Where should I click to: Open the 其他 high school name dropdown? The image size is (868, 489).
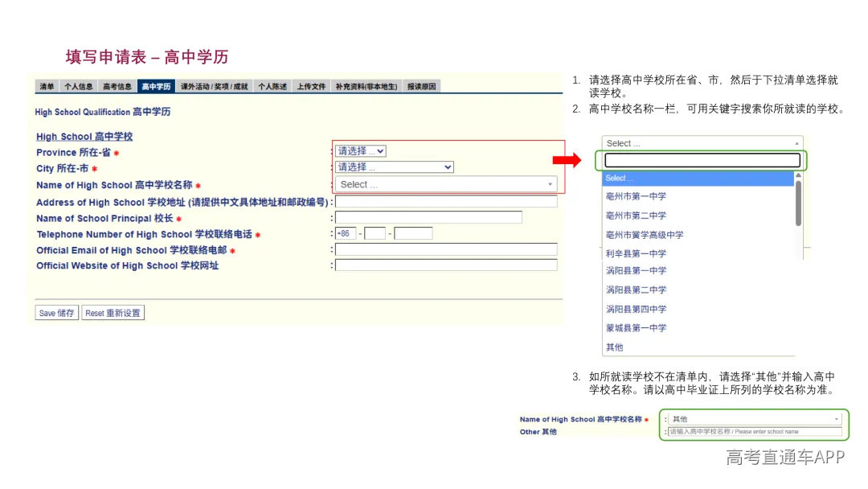point(755,419)
